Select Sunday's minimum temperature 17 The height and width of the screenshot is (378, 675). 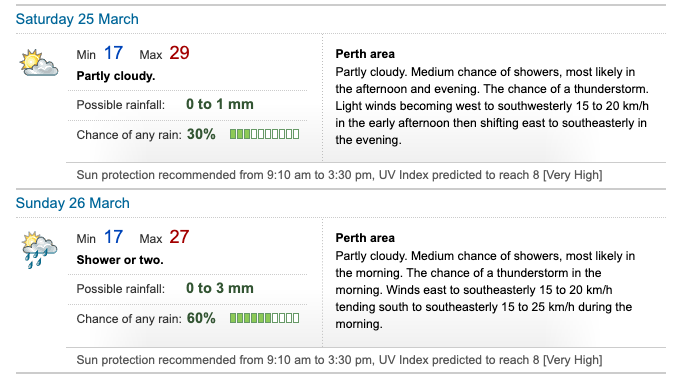113,237
